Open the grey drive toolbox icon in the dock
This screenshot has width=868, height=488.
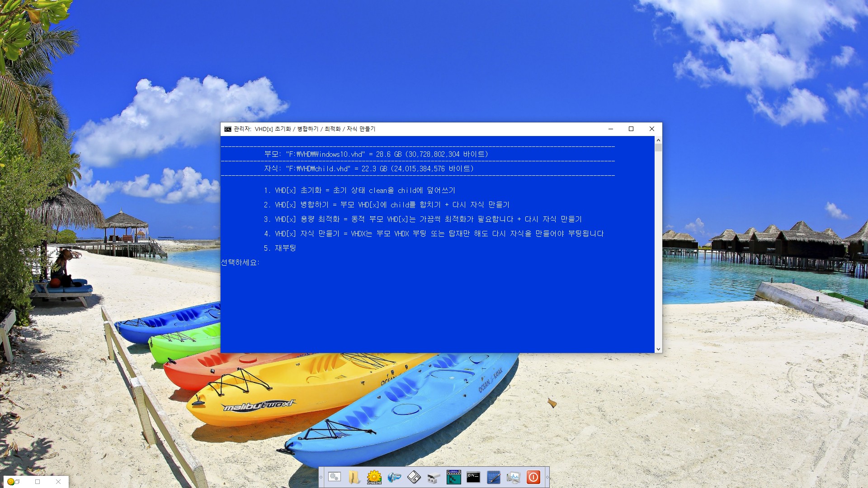[434, 477]
